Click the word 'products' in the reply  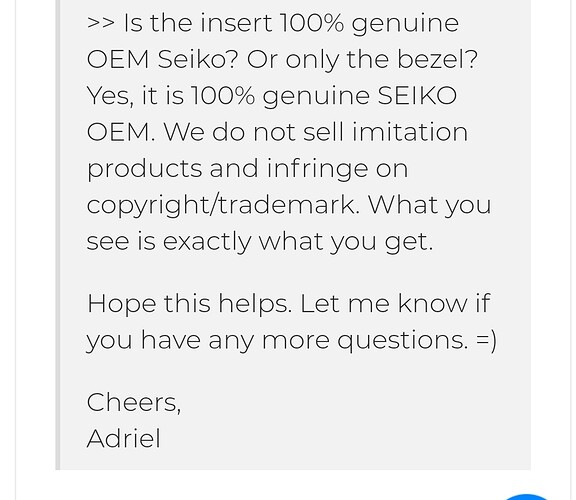(x=144, y=169)
